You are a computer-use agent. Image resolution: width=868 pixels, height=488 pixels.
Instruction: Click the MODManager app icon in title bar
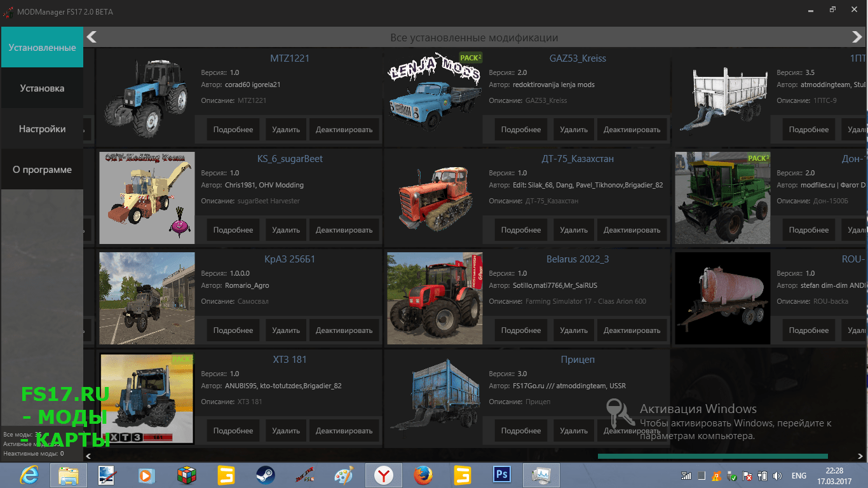8,11
